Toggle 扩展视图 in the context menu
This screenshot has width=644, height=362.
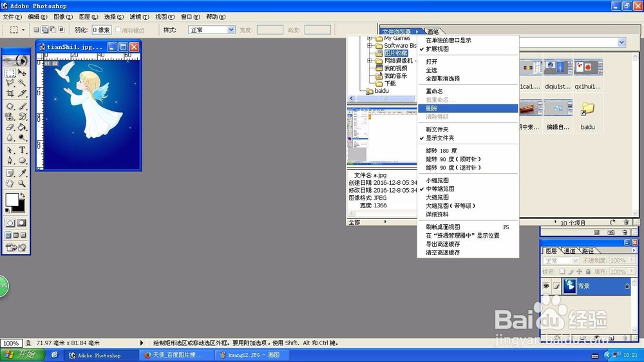(x=468, y=49)
